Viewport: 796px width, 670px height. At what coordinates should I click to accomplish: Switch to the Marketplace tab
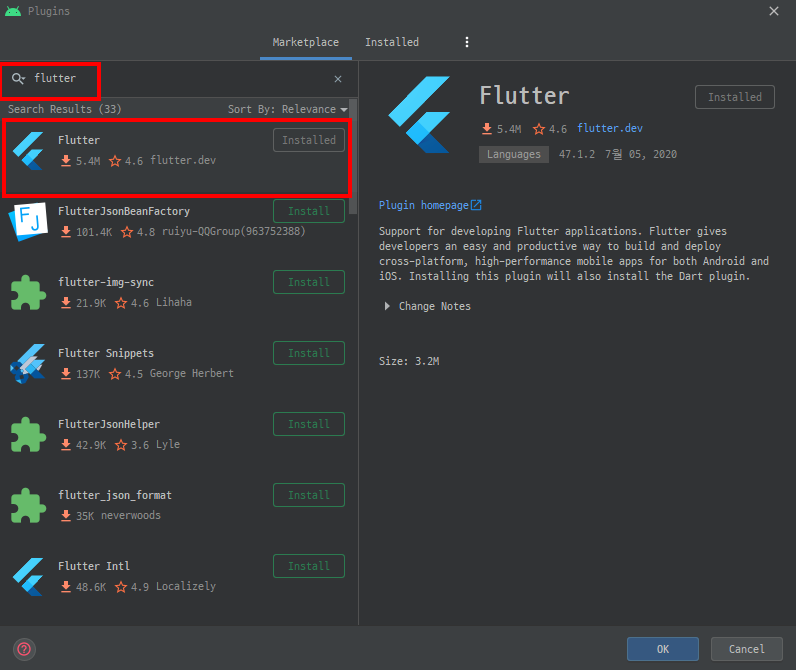[x=306, y=42]
